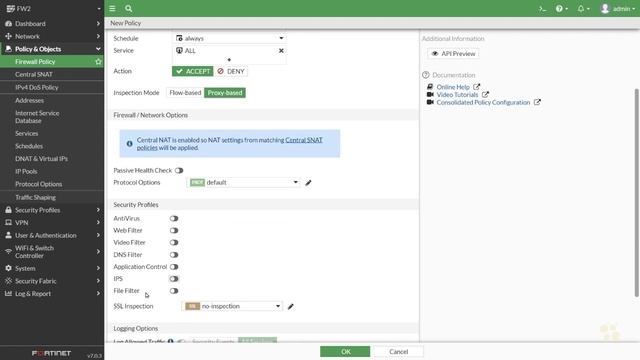Image resolution: width=640 pixels, height=360 pixels.
Task: Open the SSL Inspection no-inspection dropdown
Action: [232, 306]
